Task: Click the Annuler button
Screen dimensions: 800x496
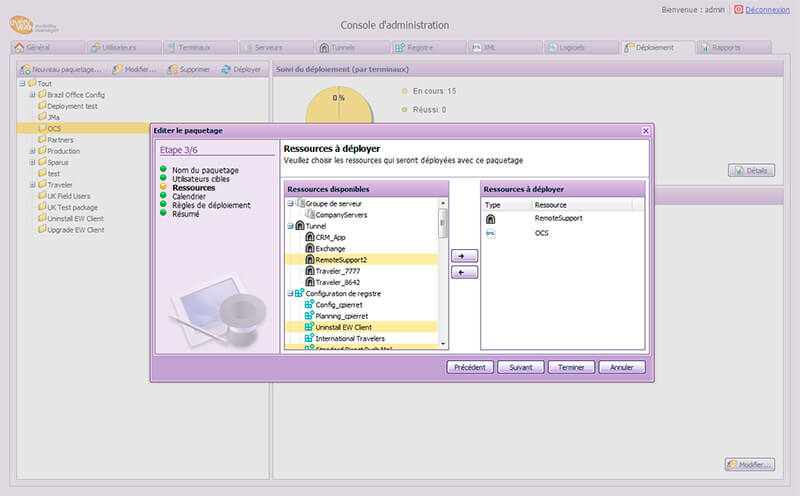Action: (621, 367)
